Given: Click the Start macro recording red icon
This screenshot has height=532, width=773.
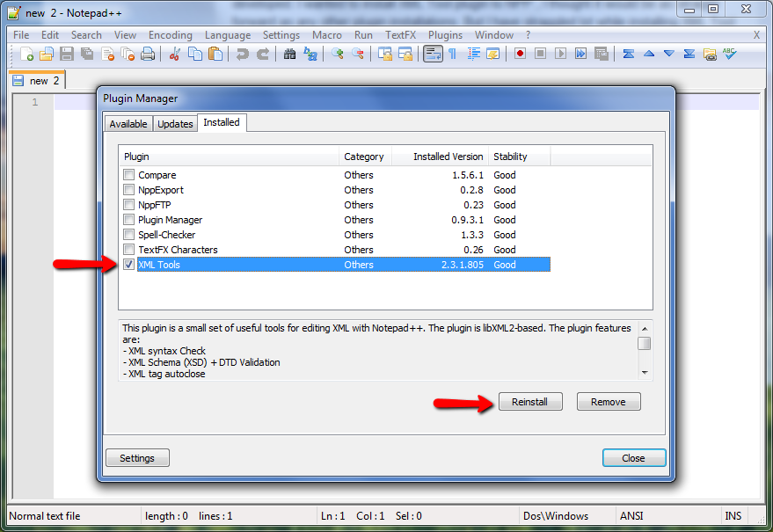Looking at the screenshot, I should coord(520,54).
